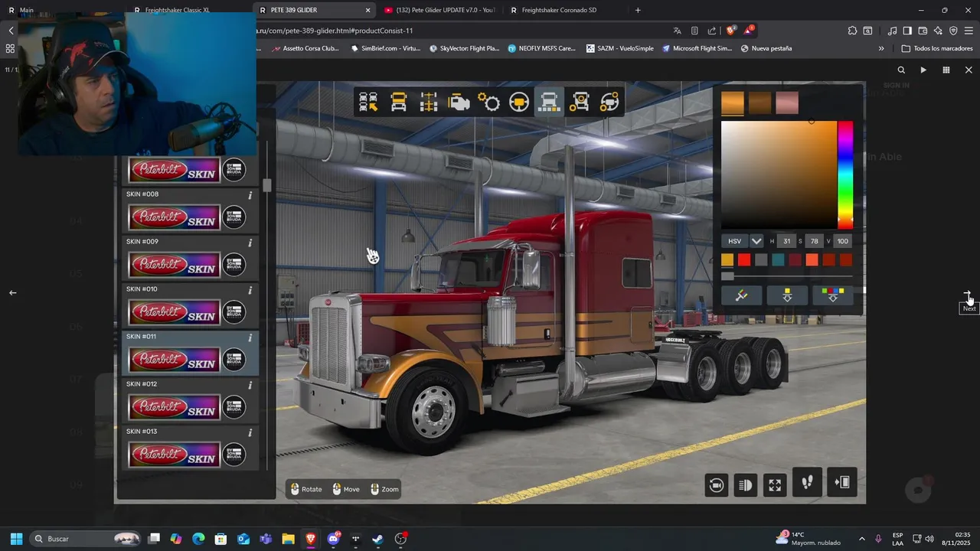Click the save all colors preset button
Image resolution: width=980 pixels, height=551 pixels.
833,295
